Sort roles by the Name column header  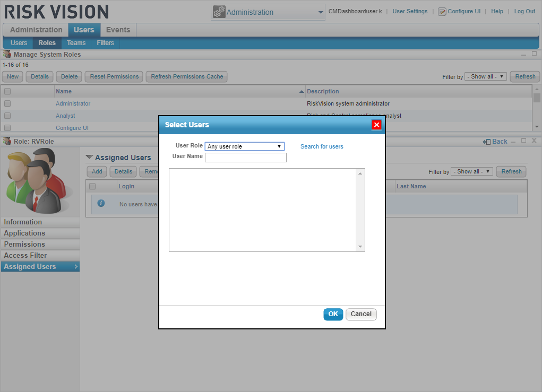[x=64, y=91]
